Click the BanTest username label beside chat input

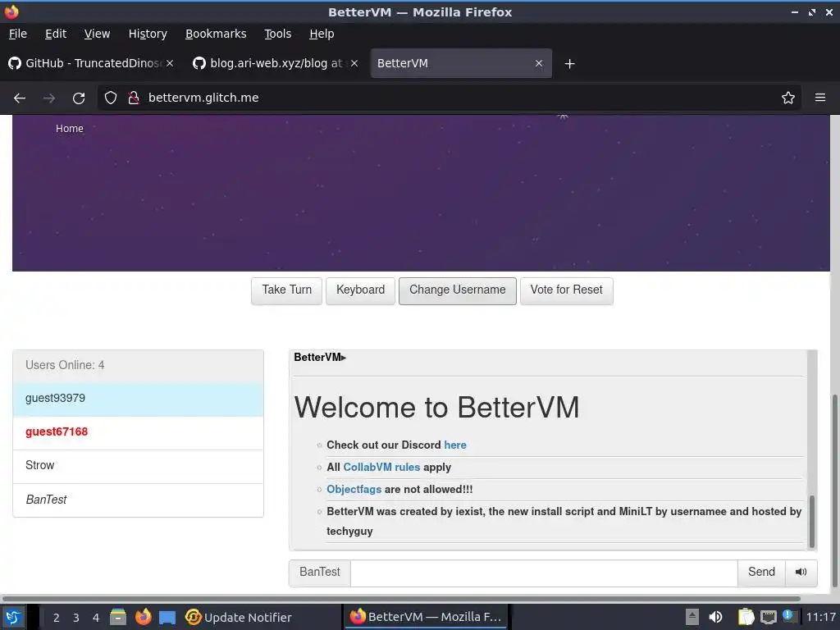point(320,572)
